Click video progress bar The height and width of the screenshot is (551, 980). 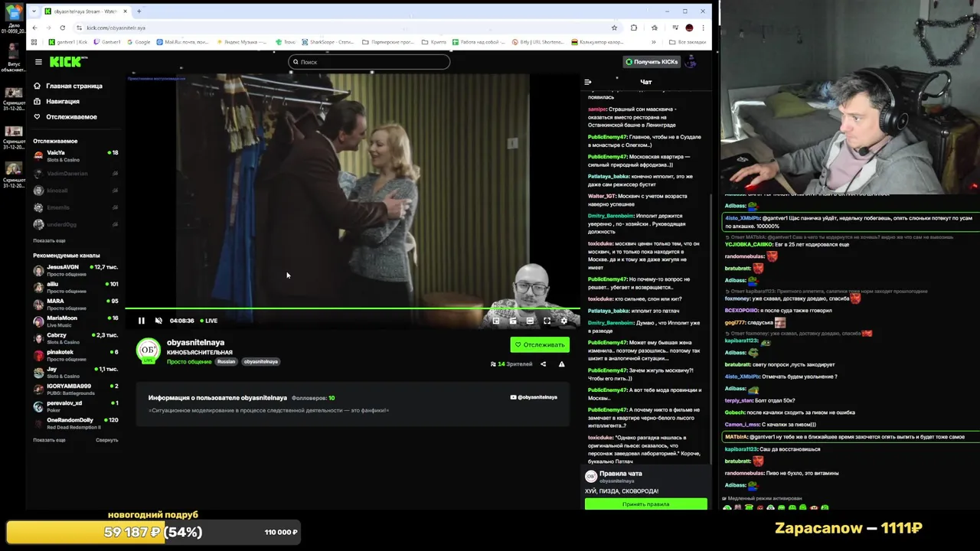pos(352,308)
